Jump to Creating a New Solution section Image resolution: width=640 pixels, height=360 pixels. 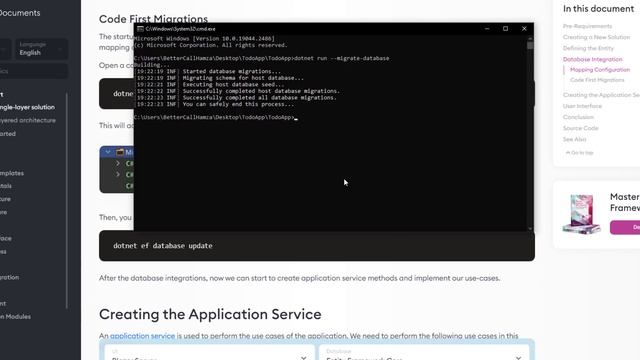point(596,37)
